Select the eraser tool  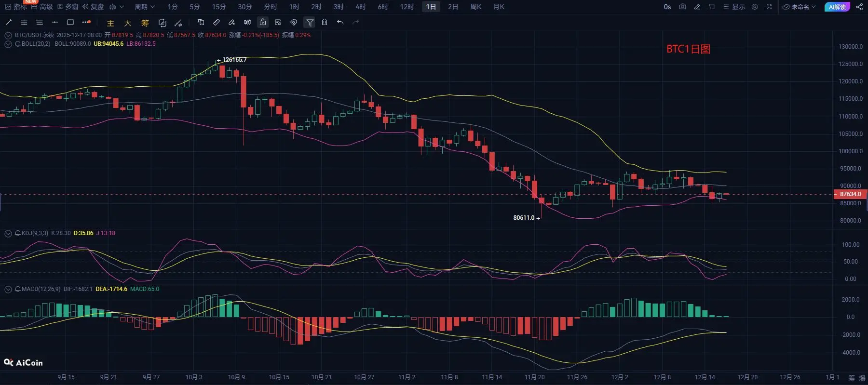pos(232,22)
